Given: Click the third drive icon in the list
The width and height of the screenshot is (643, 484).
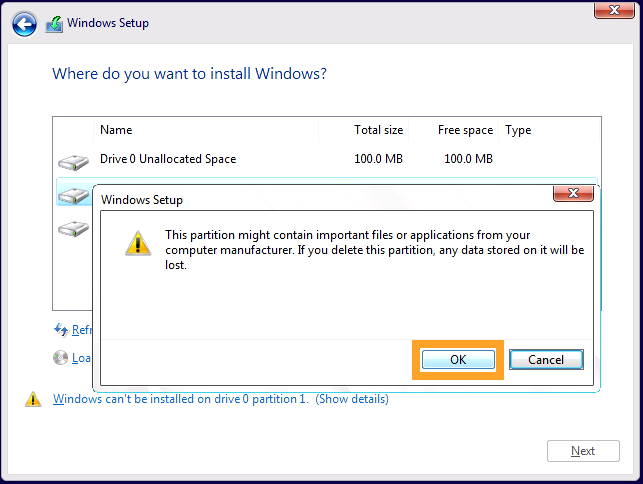Looking at the screenshot, I should click(x=73, y=228).
